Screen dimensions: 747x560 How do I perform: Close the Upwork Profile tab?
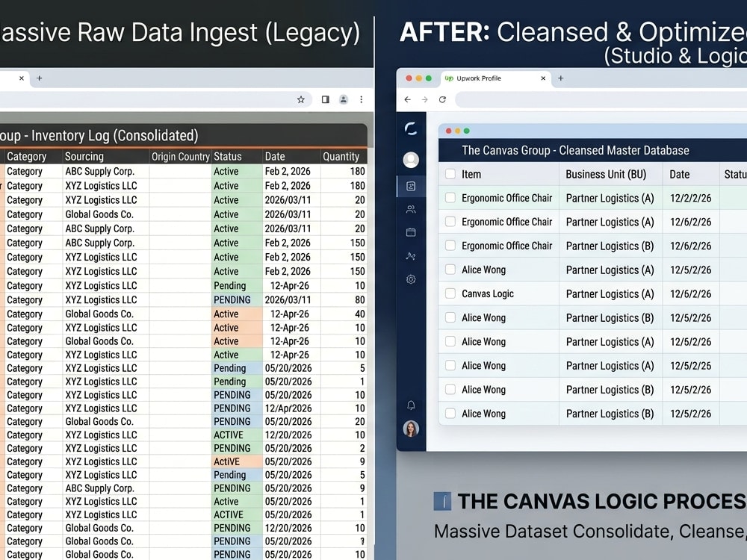point(543,78)
